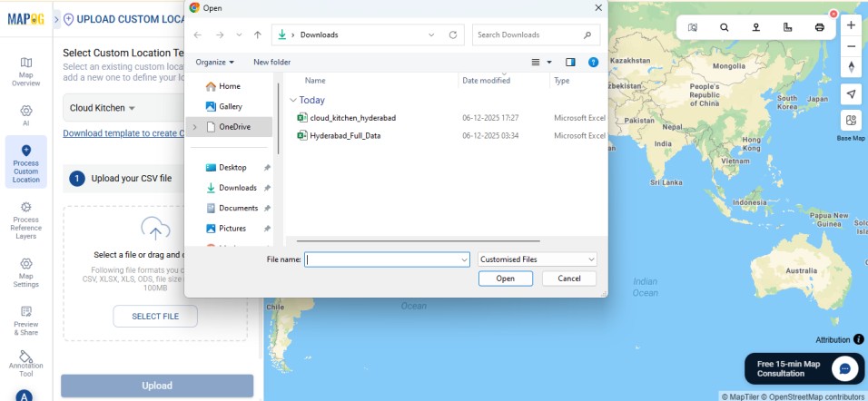
Task: Open the File name history dropdown
Action: point(465,259)
